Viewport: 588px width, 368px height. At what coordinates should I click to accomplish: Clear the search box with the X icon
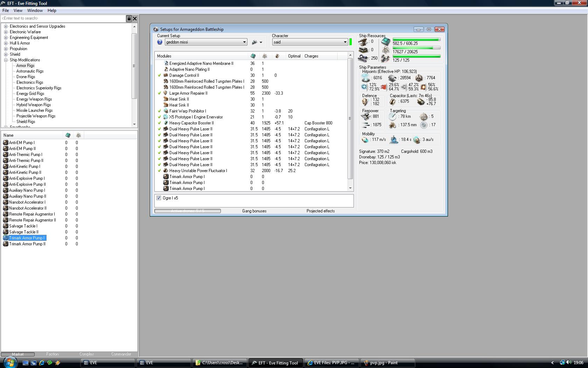click(x=135, y=19)
